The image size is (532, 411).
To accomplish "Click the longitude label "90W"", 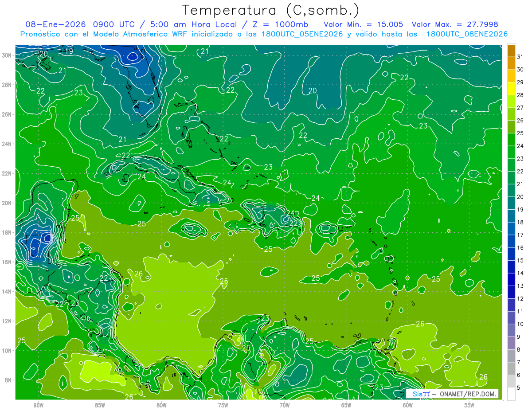I will 38,405.
